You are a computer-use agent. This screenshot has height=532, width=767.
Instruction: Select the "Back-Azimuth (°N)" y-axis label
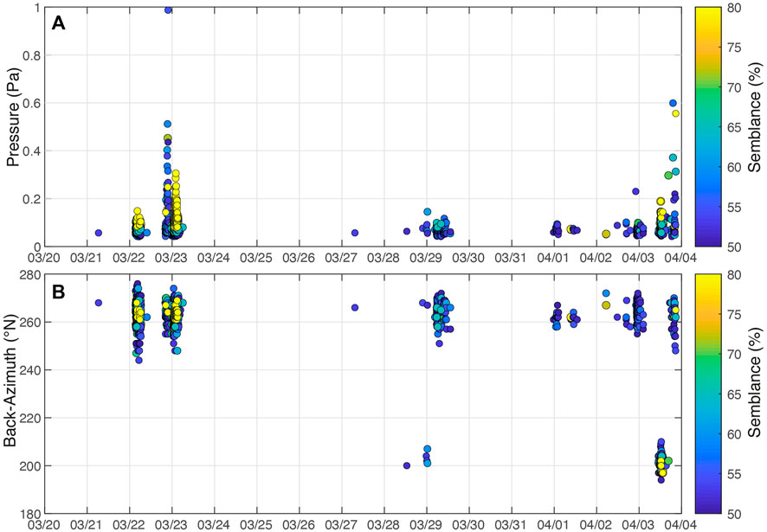click(x=10, y=381)
